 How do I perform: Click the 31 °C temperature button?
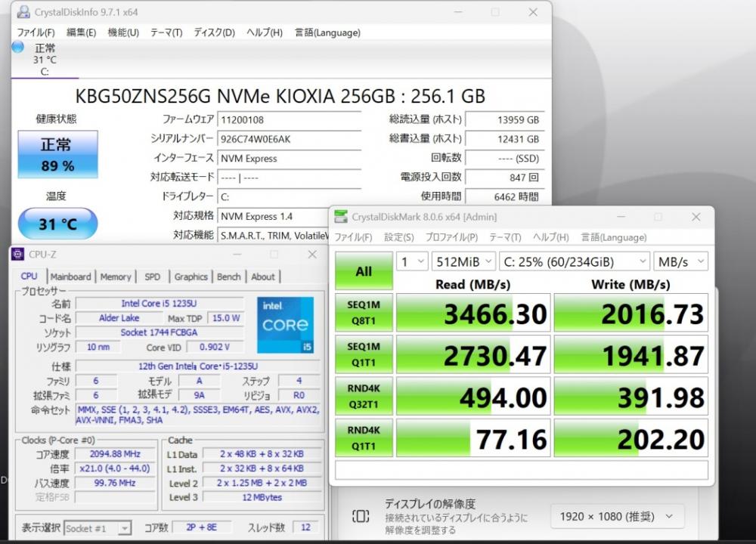pos(58,224)
